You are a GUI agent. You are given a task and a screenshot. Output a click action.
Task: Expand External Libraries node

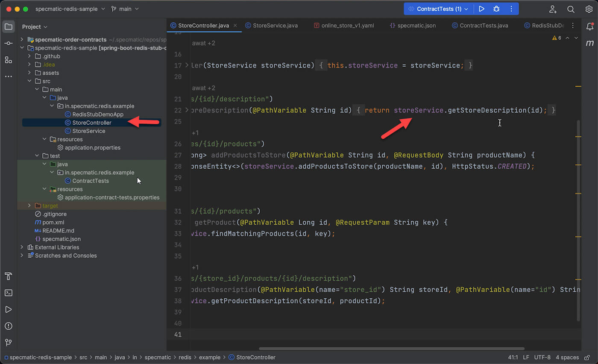tap(22, 247)
